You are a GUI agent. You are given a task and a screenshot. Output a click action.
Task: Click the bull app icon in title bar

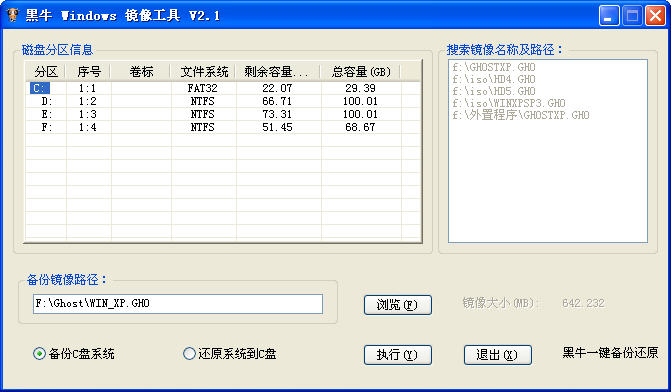click(x=13, y=15)
